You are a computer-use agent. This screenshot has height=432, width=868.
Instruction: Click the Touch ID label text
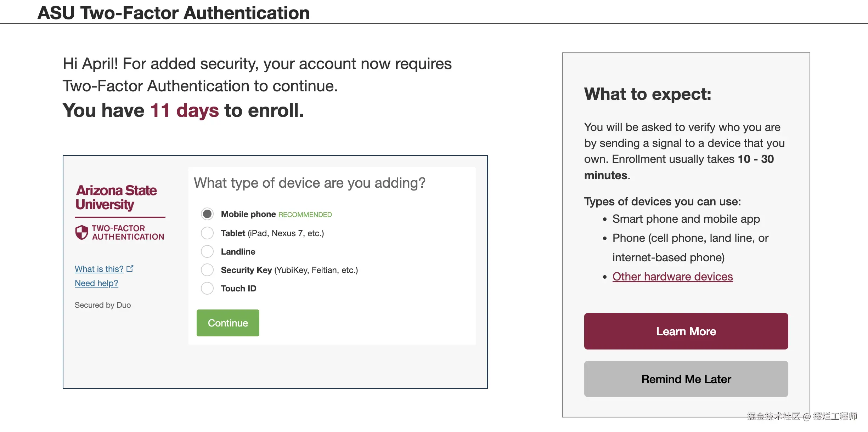[238, 289]
